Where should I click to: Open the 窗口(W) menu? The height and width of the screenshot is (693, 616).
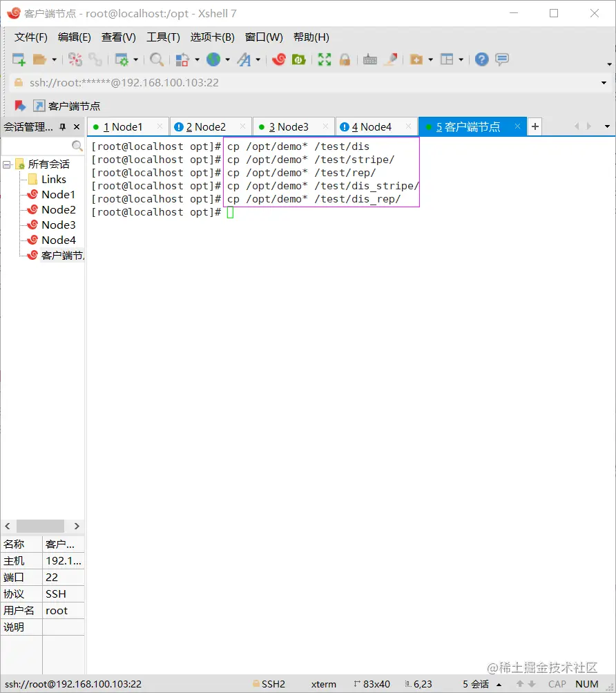[x=264, y=37]
